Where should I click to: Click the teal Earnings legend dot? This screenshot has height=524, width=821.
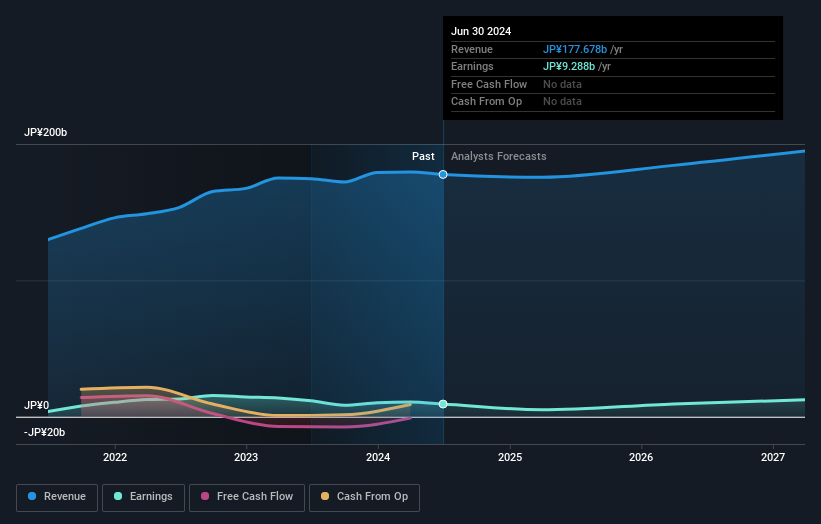click(118, 496)
